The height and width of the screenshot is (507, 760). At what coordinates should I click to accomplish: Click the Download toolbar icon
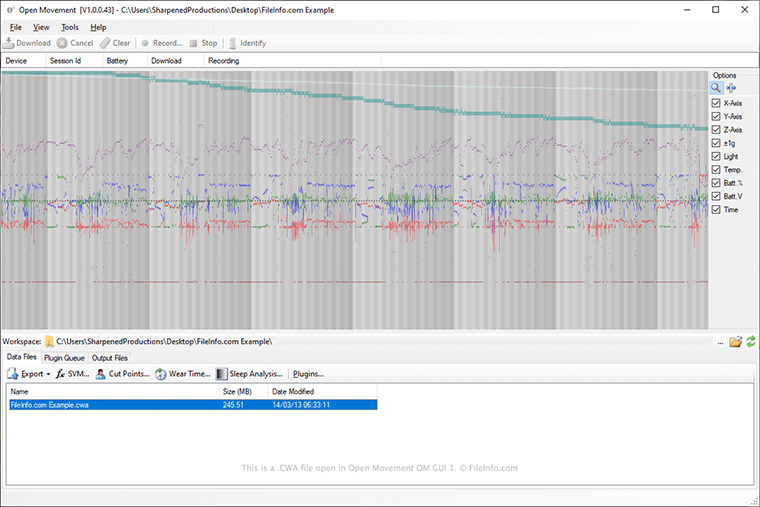tap(9, 43)
